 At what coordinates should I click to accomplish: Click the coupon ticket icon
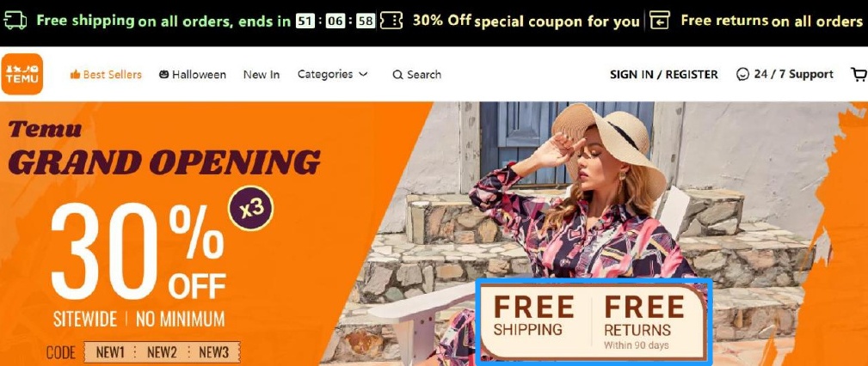pos(391,21)
